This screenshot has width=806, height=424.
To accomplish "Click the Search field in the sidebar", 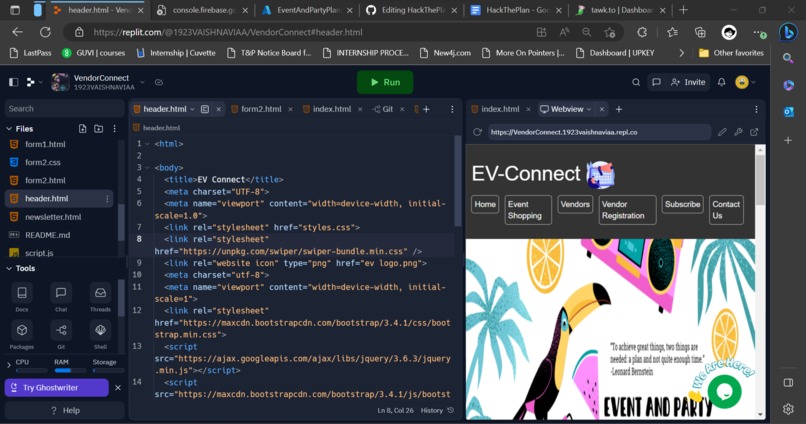I will click(x=64, y=108).
